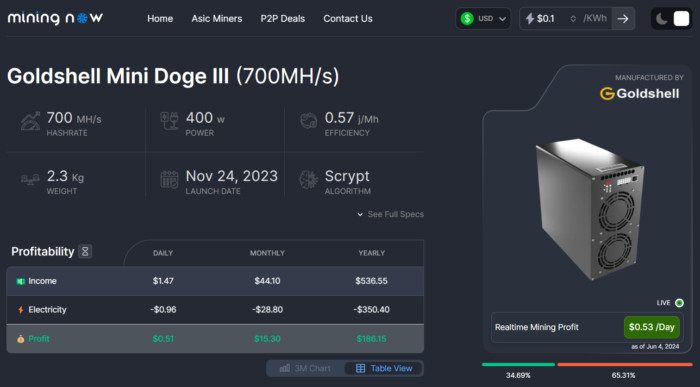Viewport: 700px width, 387px height.
Task: Click daily profit value $0.51
Action: pyautogui.click(x=163, y=339)
